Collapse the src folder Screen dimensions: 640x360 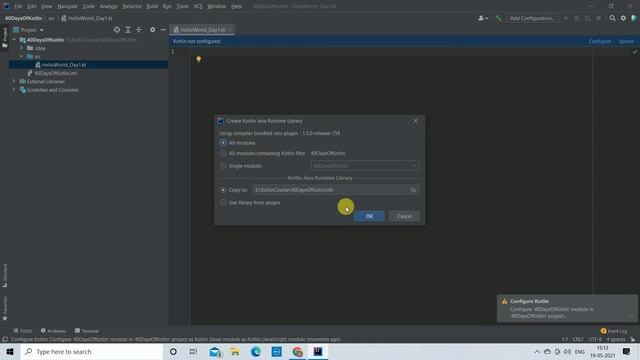(x=21, y=56)
